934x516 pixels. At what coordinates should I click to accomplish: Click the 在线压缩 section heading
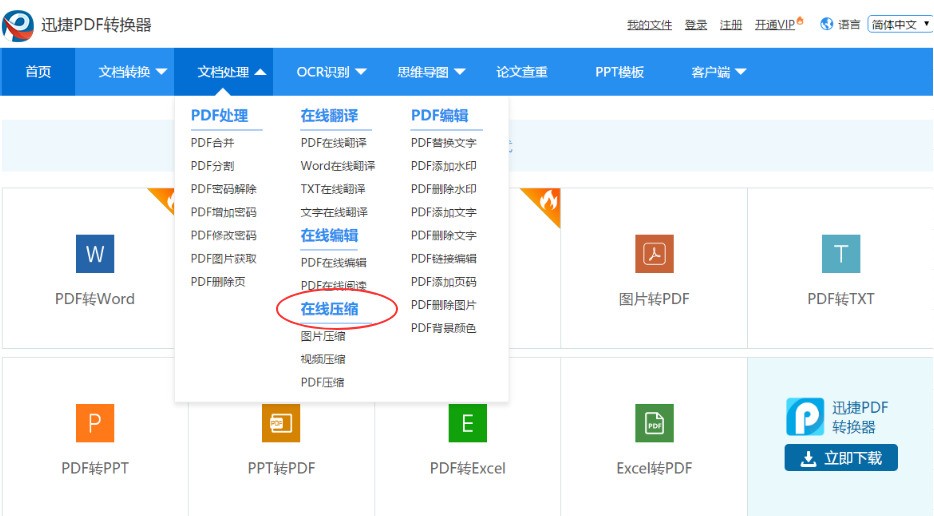[x=329, y=309]
